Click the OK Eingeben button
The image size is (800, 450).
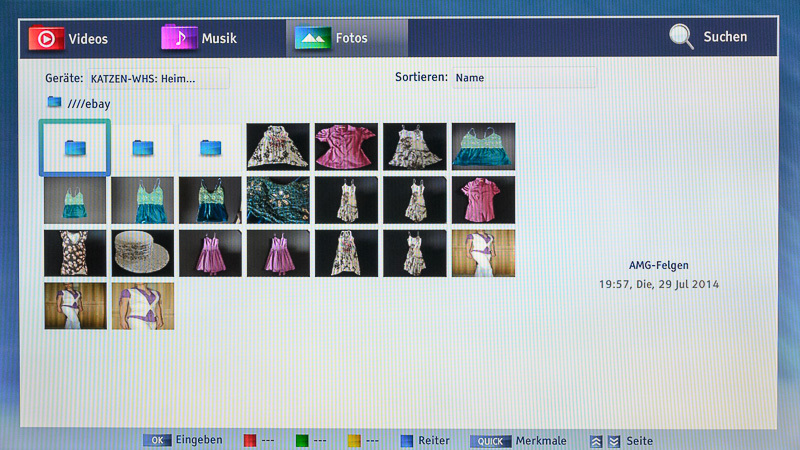coord(183,440)
